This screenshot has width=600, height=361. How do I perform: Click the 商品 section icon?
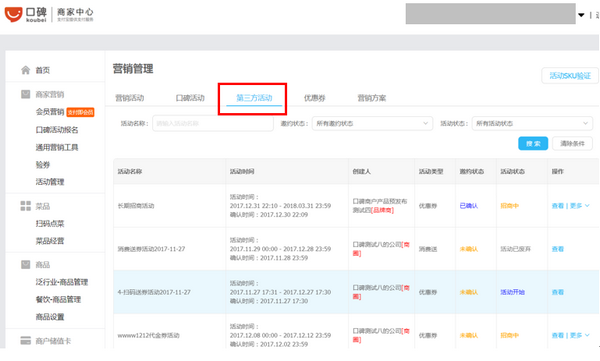(25, 265)
